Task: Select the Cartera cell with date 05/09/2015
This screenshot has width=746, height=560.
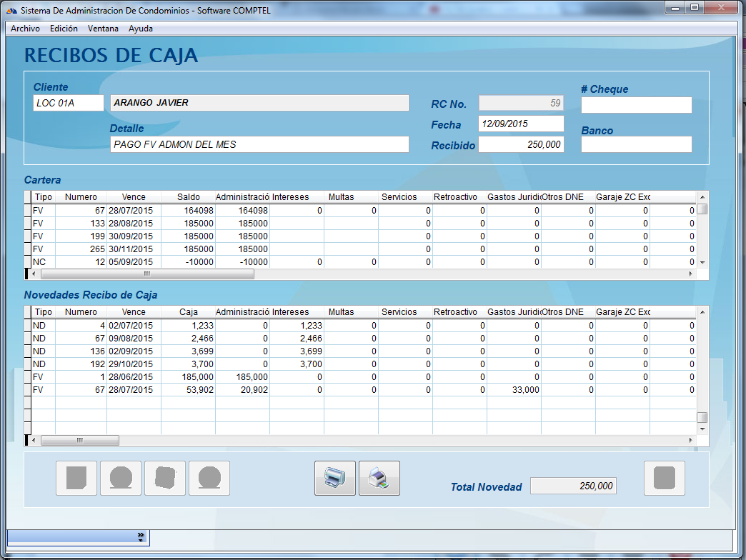Action: [x=134, y=262]
